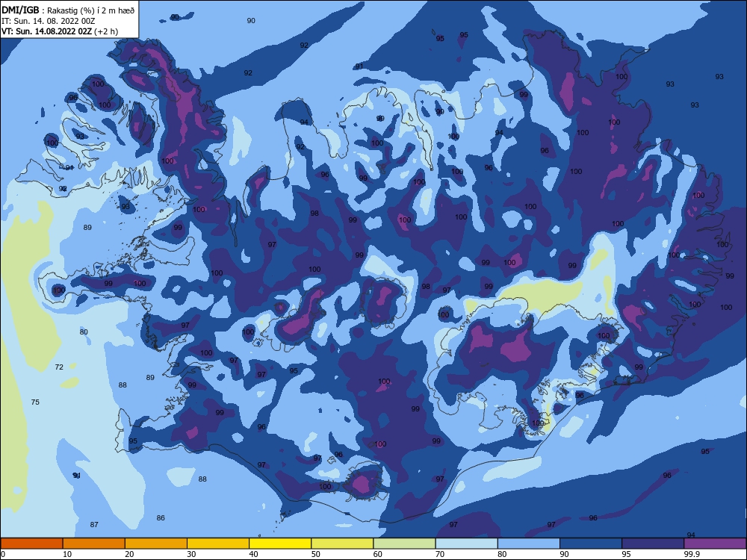
Task: Click the '86' humidity value on the map
Action: coord(161,517)
